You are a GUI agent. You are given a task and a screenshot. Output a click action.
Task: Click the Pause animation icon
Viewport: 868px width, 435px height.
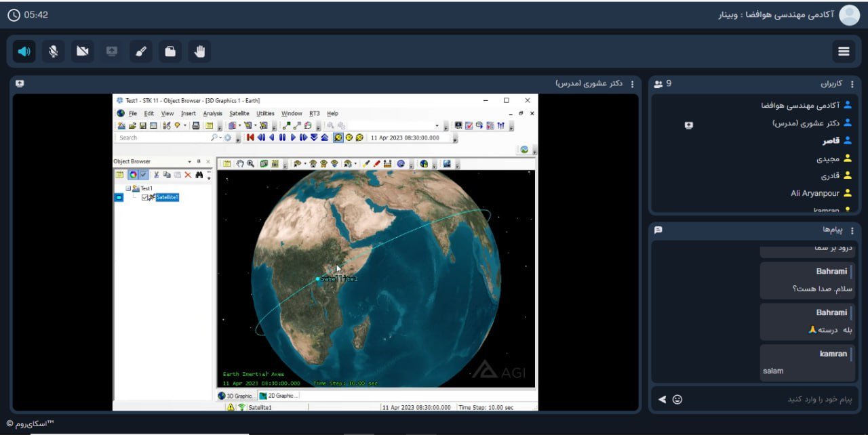(282, 137)
